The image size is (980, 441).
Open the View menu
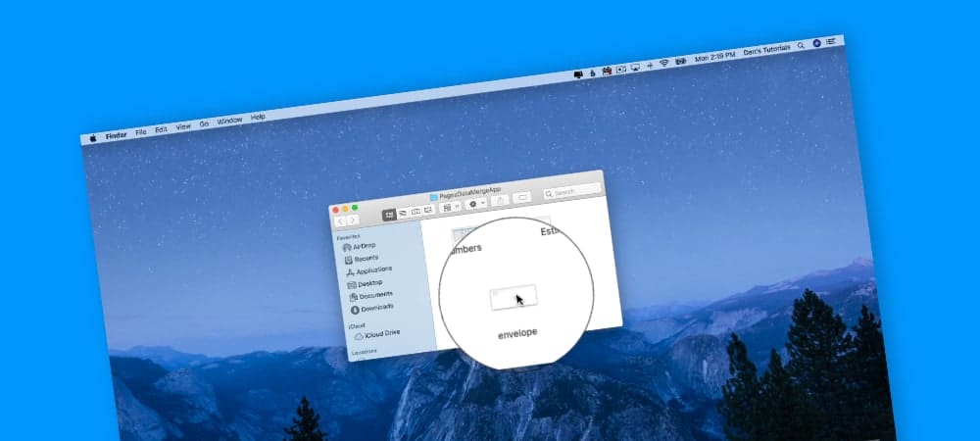[182, 126]
